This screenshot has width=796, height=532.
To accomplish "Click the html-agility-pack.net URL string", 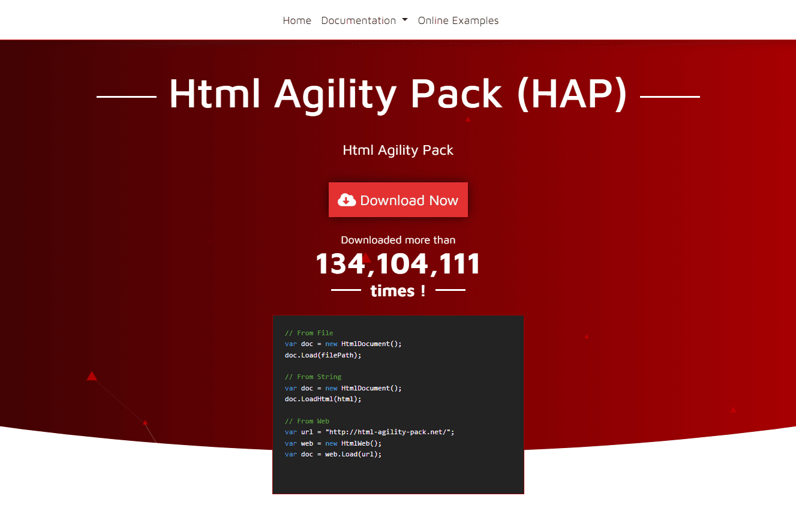I will click(388, 432).
